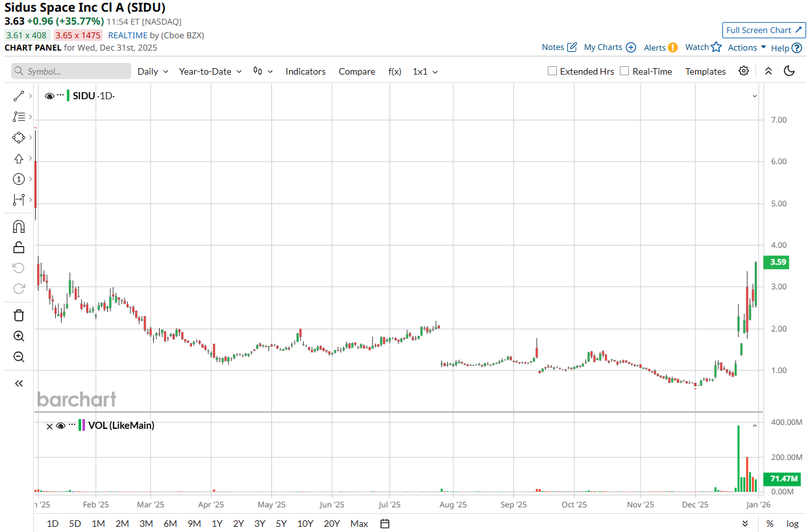This screenshot has width=810, height=532.
Task: Open the candlestick chart type dropdown
Action: (x=263, y=71)
